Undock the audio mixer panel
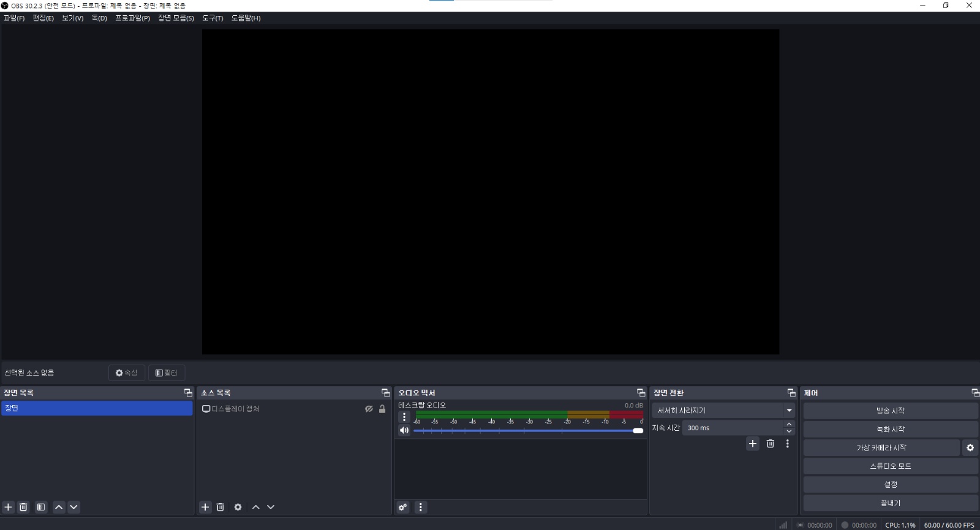This screenshot has height=530, width=980. (641, 393)
